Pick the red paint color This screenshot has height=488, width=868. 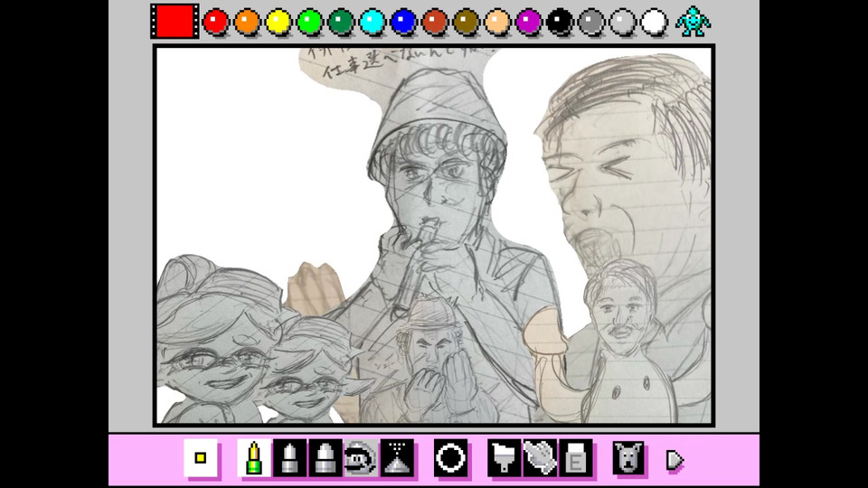(x=215, y=23)
